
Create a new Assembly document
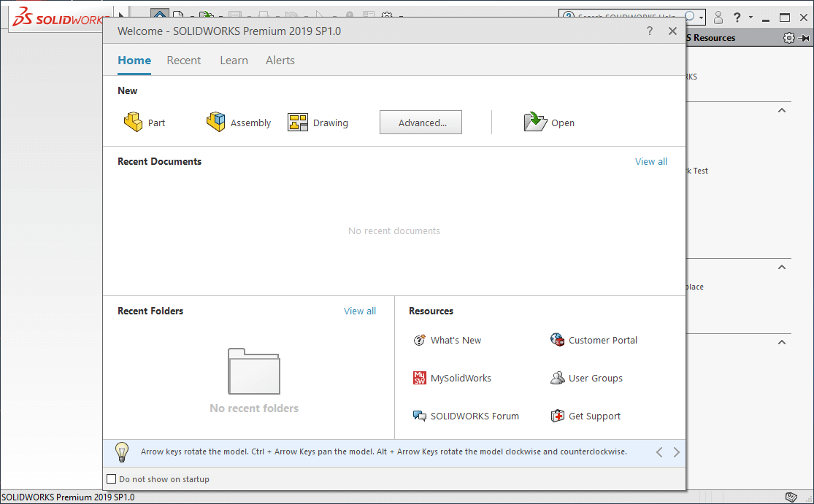tap(239, 123)
